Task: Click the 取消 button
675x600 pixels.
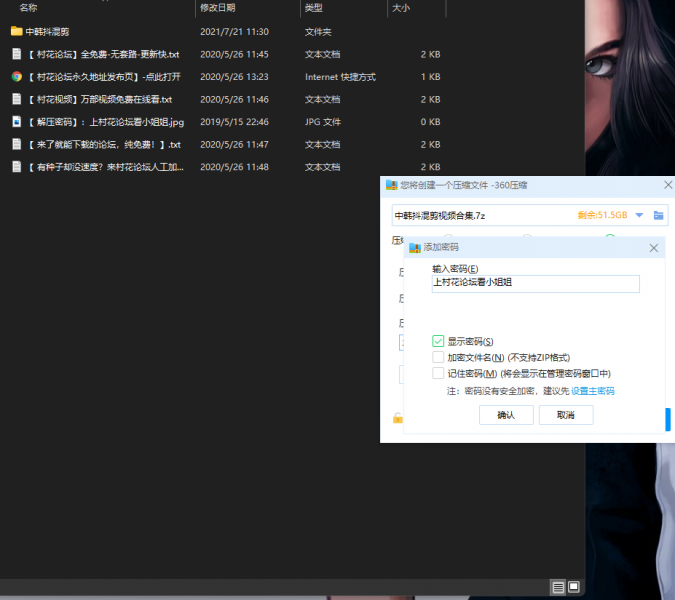Action: [x=565, y=415]
